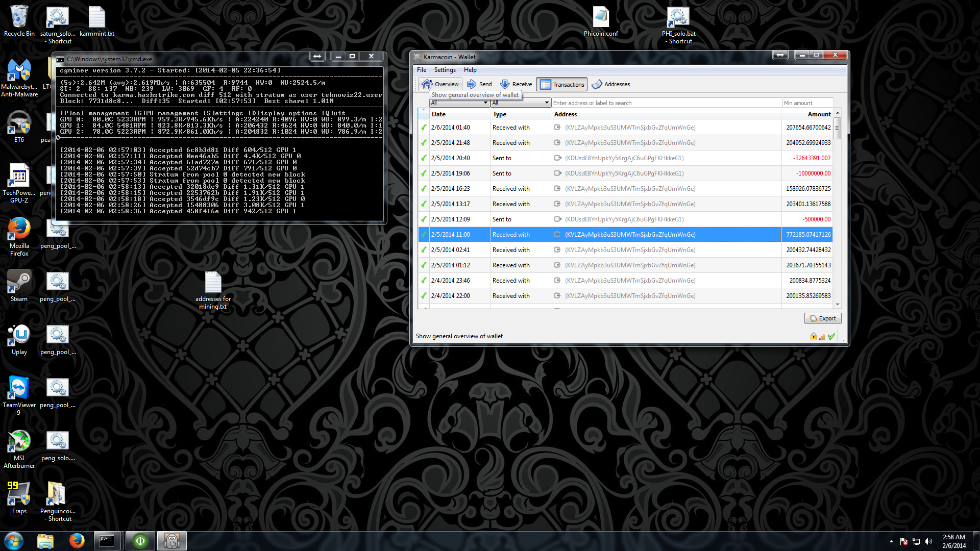980x551 pixels.
Task: Select the Transactions toolbar button
Action: 561,84
